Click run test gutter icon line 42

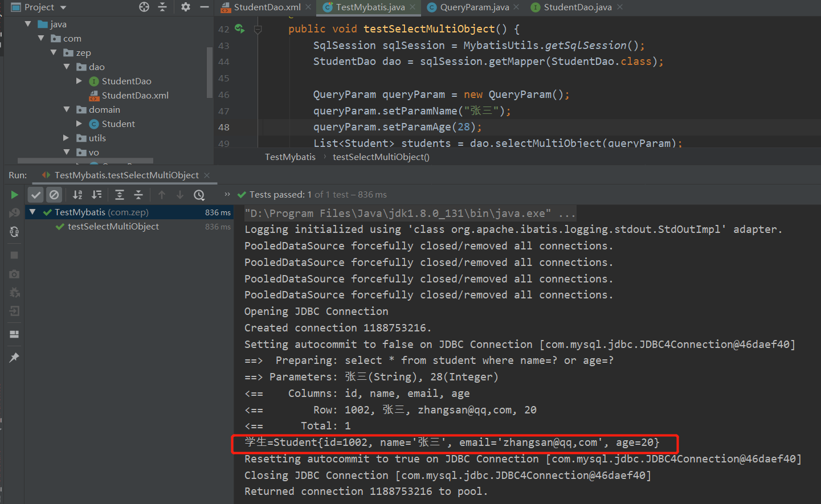tap(240, 28)
